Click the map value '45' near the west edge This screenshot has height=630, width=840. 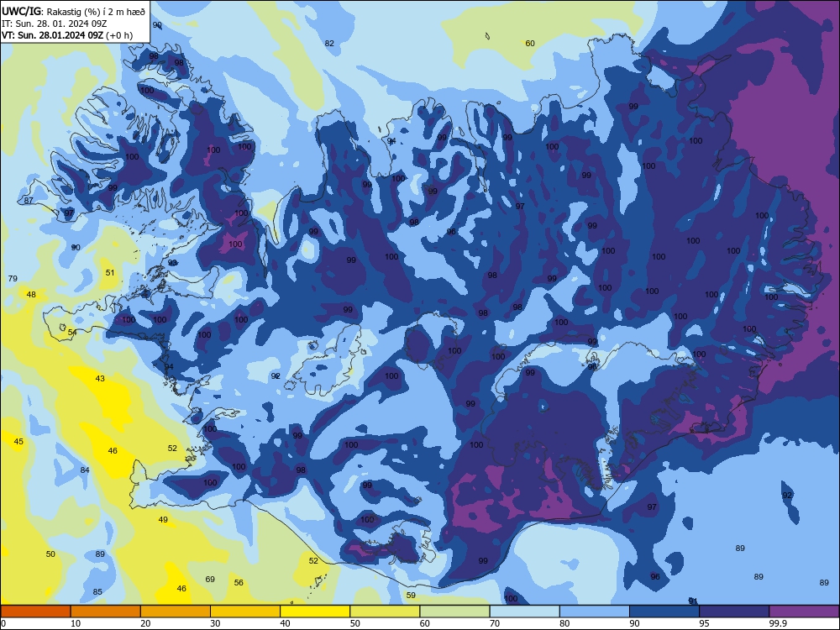point(18,442)
